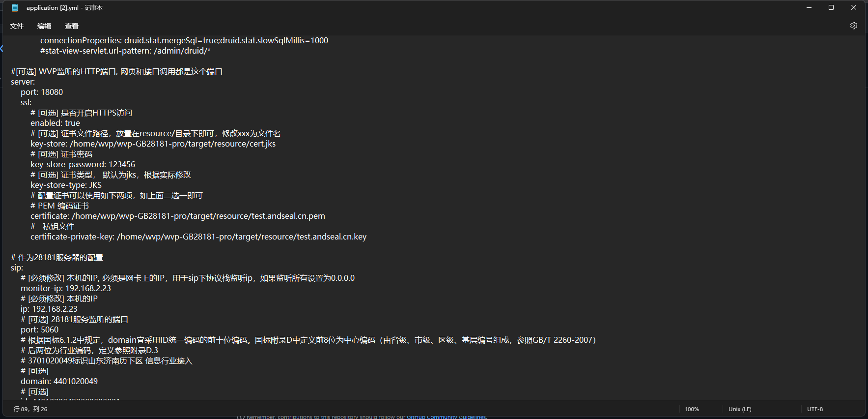The image size is (868, 419).
Task: Click the '# 作为28181服务器的配置' comment
Action: [57, 257]
